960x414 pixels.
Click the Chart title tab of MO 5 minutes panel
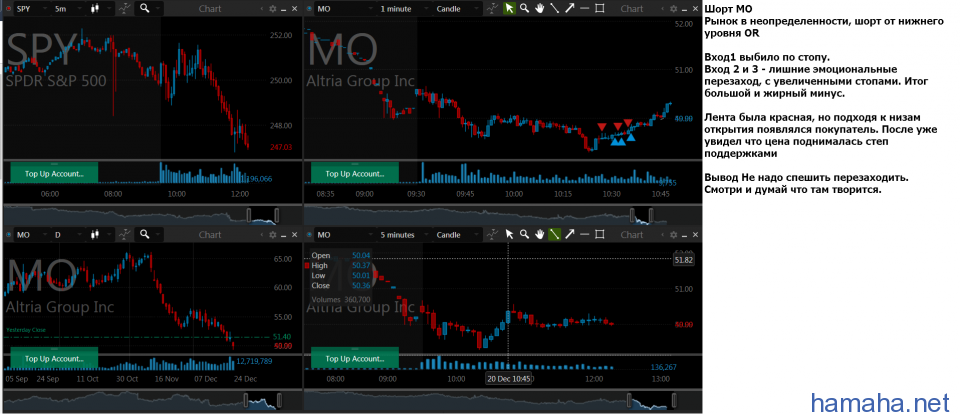click(632, 235)
